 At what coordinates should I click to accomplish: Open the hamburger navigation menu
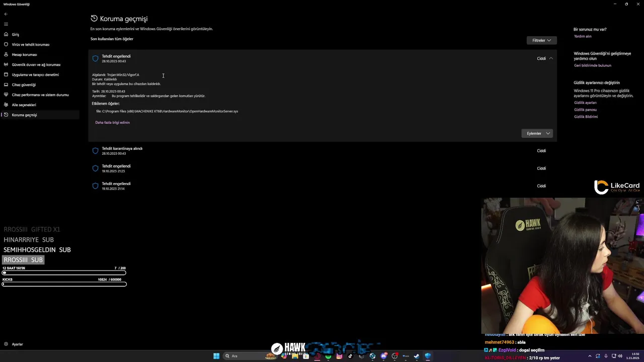coord(6,24)
